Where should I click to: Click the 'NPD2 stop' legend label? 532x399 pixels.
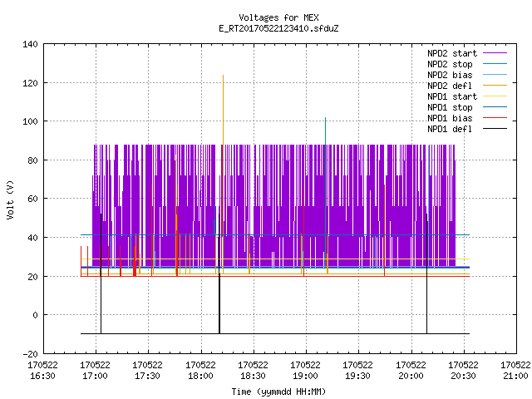(450, 64)
